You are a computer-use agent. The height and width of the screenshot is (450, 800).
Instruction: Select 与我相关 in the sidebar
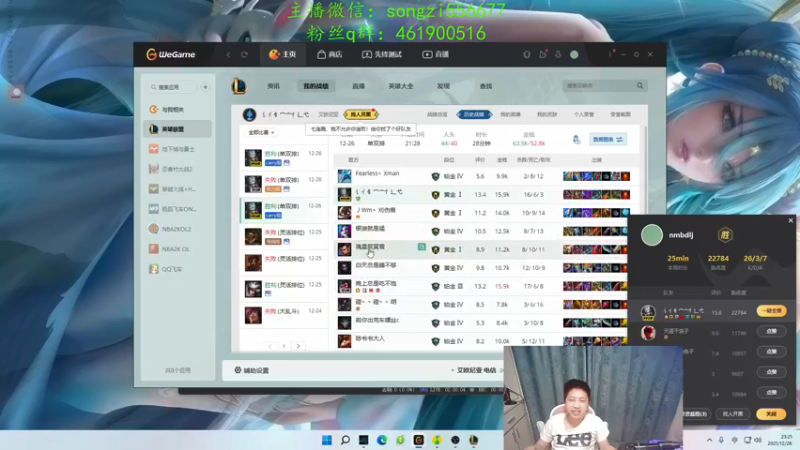pyautogui.click(x=178, y=109)
